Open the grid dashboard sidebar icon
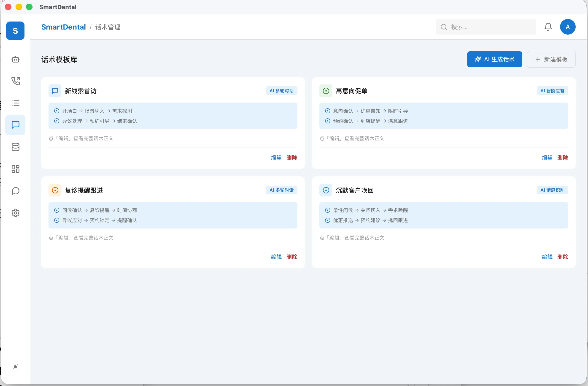Screen dimensions: 588x386 tap(16, 169)
